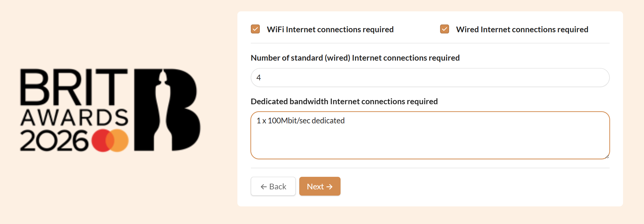Image resolution: width=644 pixels, height=224 pixels.
Task: Go back using the Back button
Action: pos(273,186)
